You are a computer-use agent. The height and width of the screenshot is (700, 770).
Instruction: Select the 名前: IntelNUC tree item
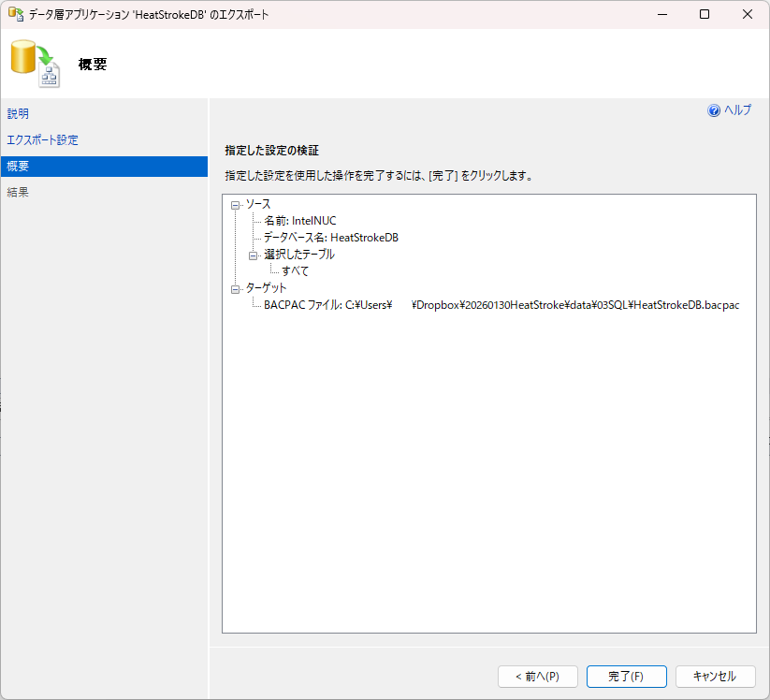pyautogui.click(x=299, y=221)
